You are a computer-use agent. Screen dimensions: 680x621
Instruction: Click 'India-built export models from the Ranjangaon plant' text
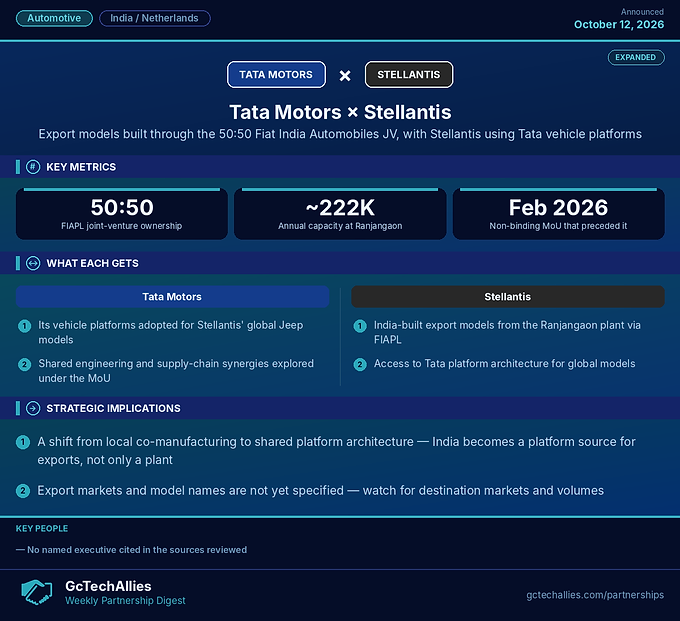(507, 332)
